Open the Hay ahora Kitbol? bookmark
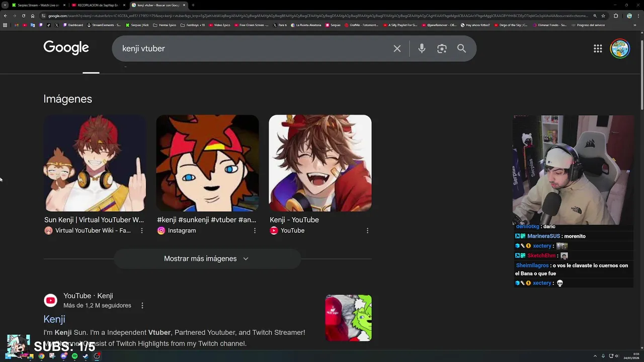 (475, 25)
